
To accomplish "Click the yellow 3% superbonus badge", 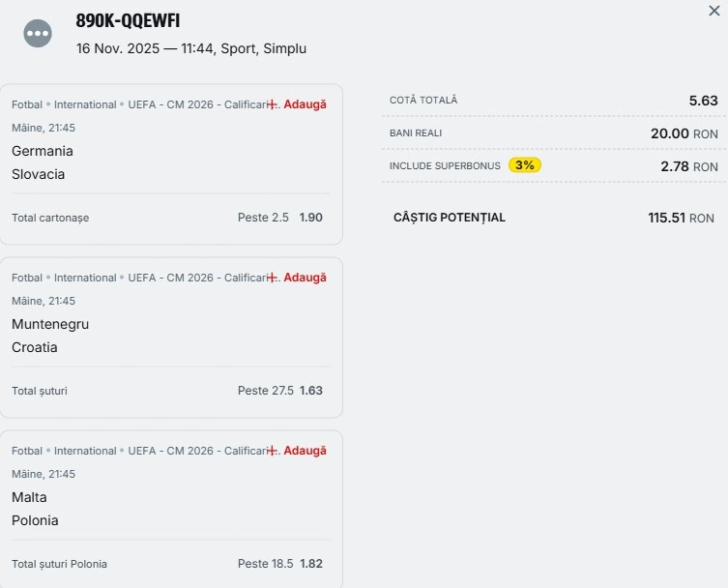I will tap(525, 165).
